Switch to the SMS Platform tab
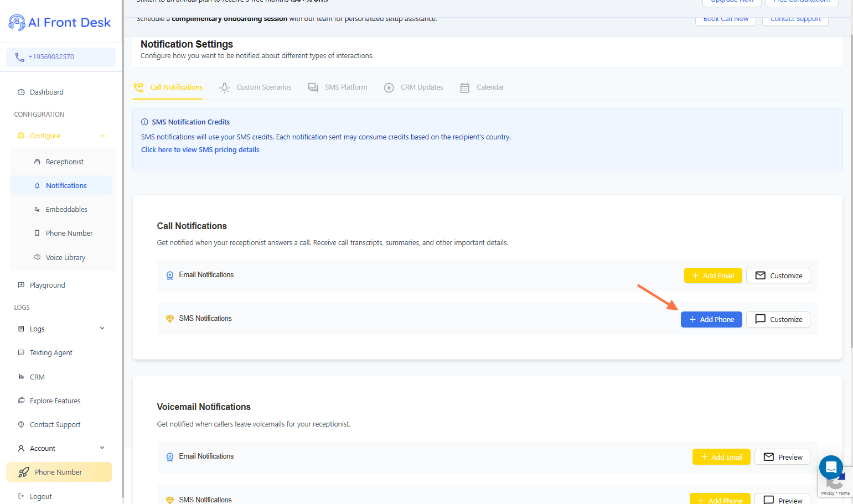 pos(338,87)
